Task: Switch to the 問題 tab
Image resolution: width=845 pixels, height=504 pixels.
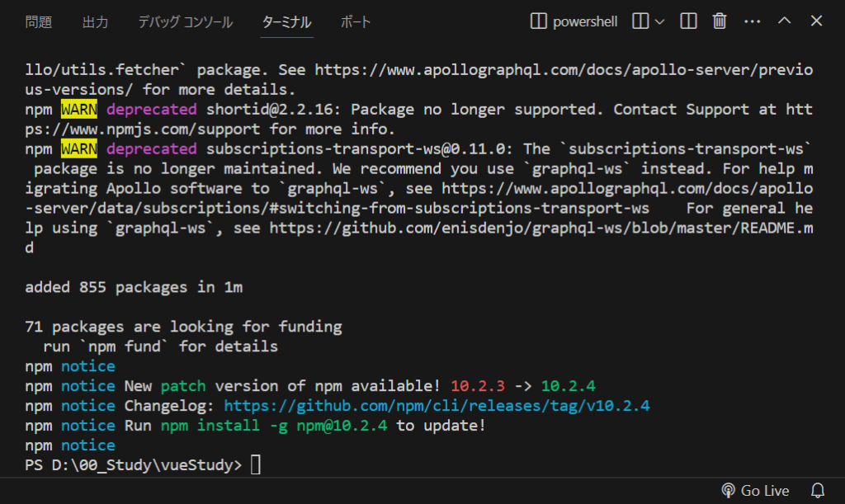Action: pyautogui.click(x=39, y=22)
